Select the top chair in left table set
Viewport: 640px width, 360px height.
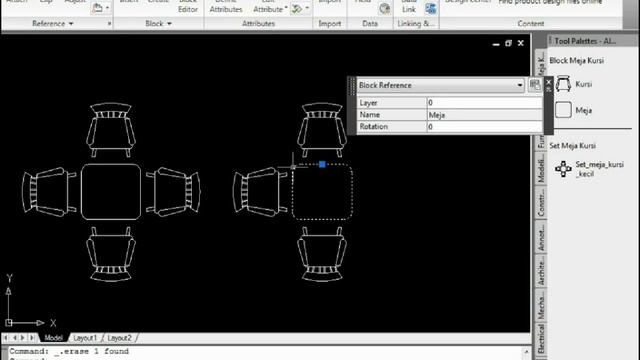tap(111, 129)
